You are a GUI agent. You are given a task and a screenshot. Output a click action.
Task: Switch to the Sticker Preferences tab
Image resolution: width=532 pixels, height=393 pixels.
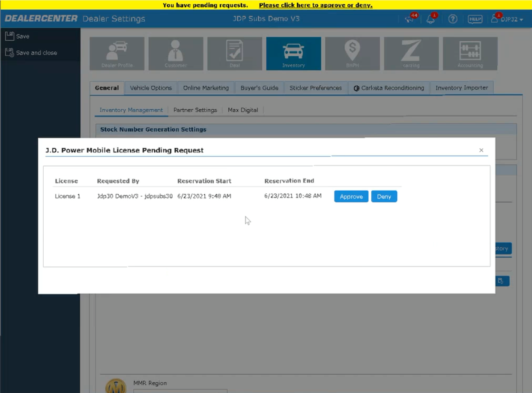click(316, 88)
